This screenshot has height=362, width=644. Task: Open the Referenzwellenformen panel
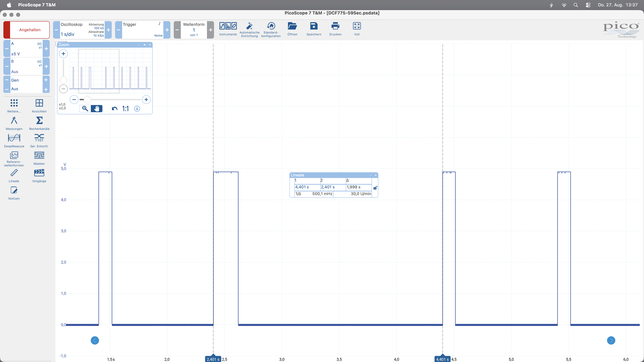pyautogui.click(x=14, y=159)
